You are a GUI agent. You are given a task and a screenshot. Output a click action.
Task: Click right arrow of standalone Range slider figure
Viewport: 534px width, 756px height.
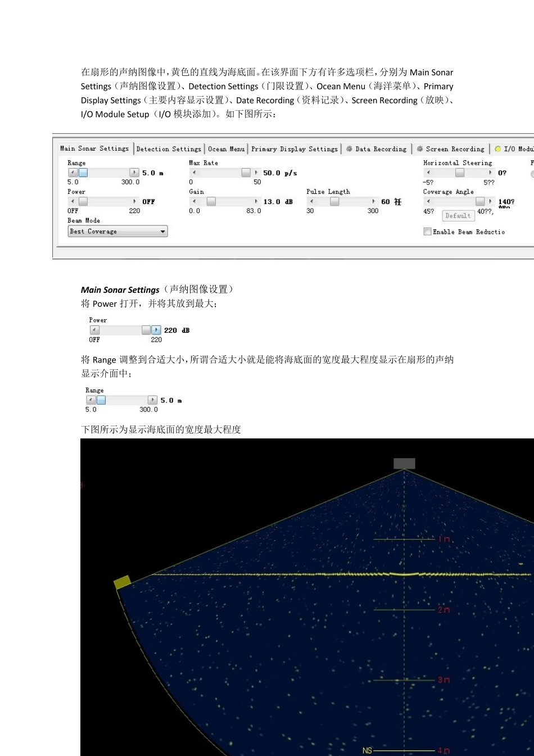click(152, 400)
